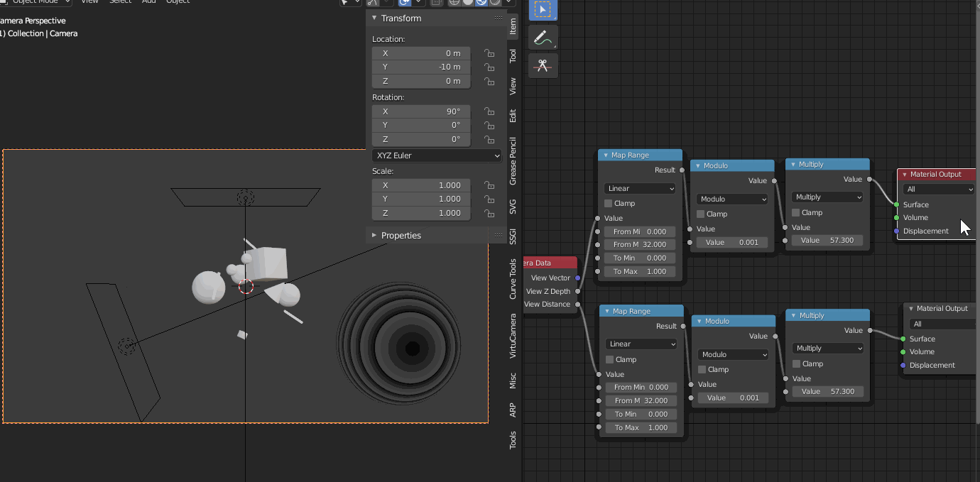The height and width of the screenshot is (482, 980).
Task: Activate the Annotate pencil tool
Action: (x=543, y=38)
